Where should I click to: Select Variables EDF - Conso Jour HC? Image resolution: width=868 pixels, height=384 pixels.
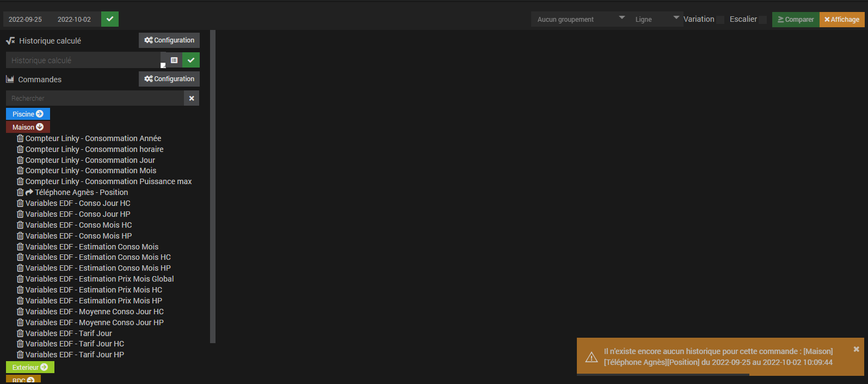point(78,203)
